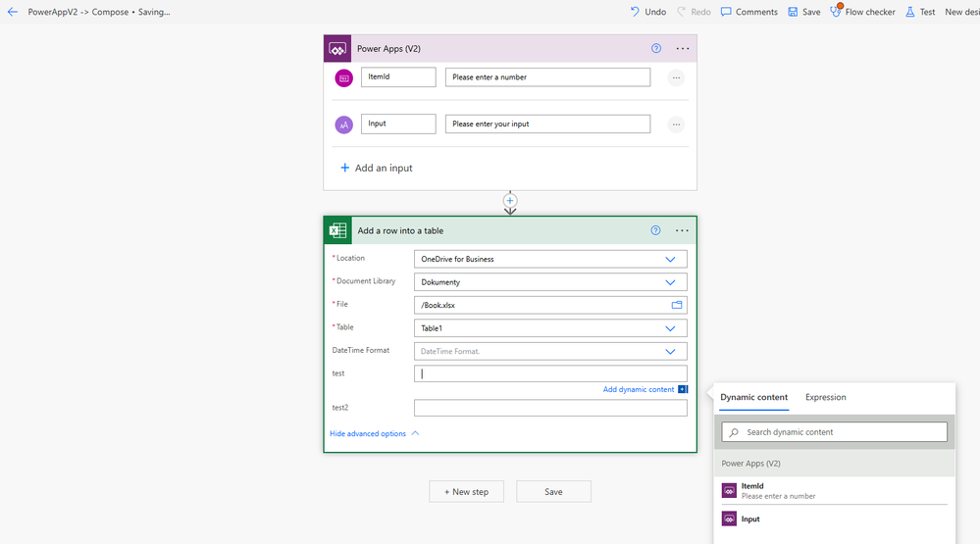Click the Excel icon on Add a row
Image resolution: width=980 pixels, height=544 pixels.
[x=337, y=230]
